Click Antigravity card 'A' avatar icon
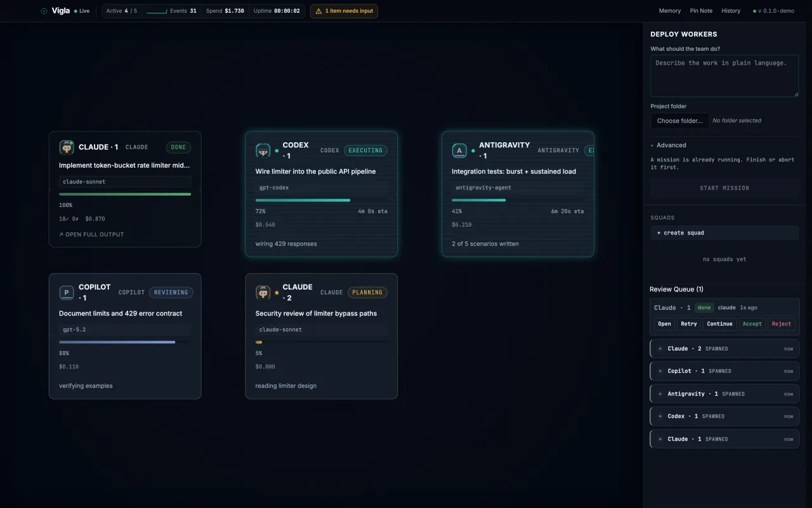Image resolution: width=812 pixels, height=508 pixels. (459, 150)
